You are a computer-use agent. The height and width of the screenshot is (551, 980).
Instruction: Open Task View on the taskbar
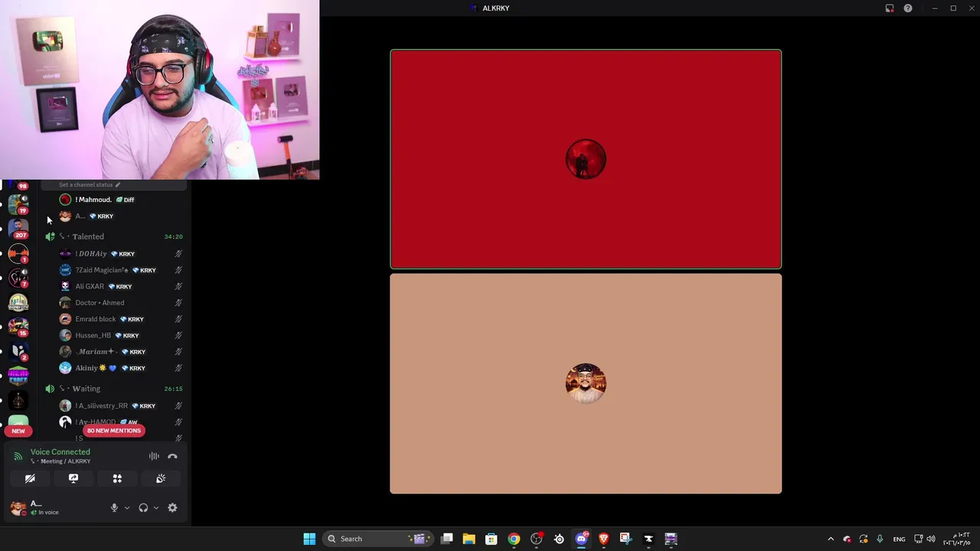pyautogui.click(x=447, y=539)
